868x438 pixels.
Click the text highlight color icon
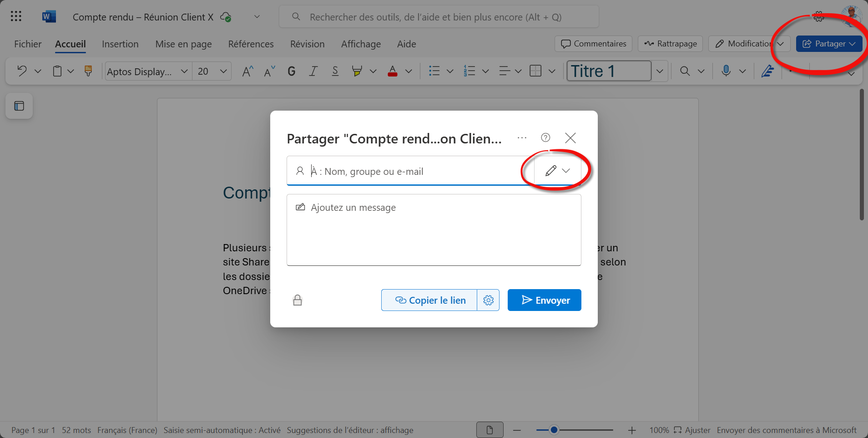coord(357,71)
